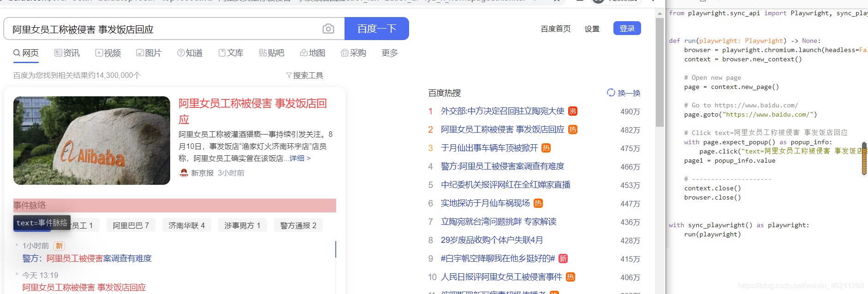Click the 详细 > link in summary
This screenshot has width=868, height=294.
click(300, 158)
